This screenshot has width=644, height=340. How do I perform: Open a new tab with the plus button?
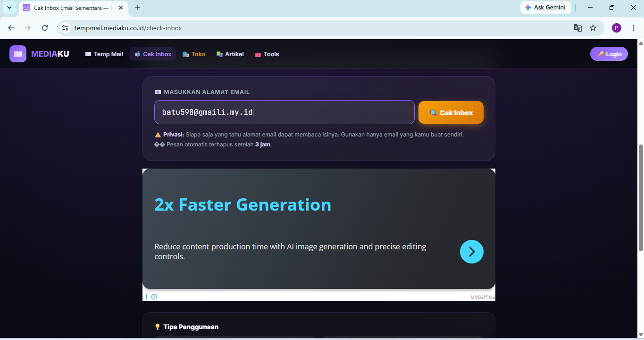click(x=138, y=8)
